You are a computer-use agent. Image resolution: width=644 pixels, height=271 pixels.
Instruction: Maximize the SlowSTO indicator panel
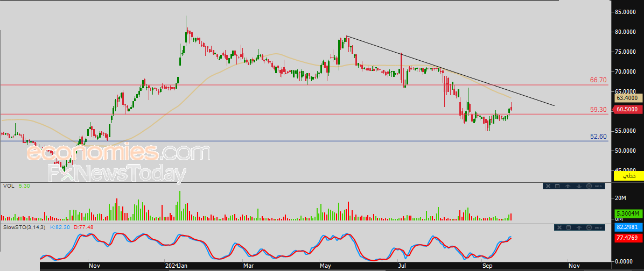coord(569,227)
